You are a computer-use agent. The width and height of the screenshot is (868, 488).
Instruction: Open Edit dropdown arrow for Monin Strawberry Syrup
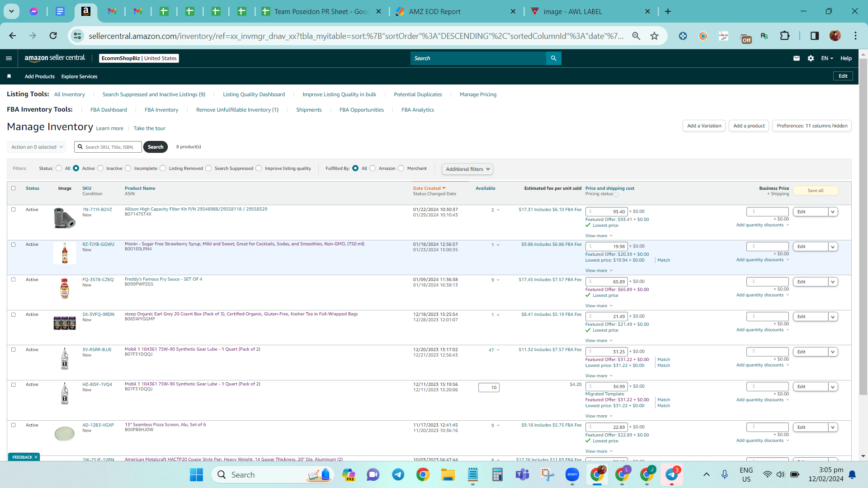coord(833,247)
